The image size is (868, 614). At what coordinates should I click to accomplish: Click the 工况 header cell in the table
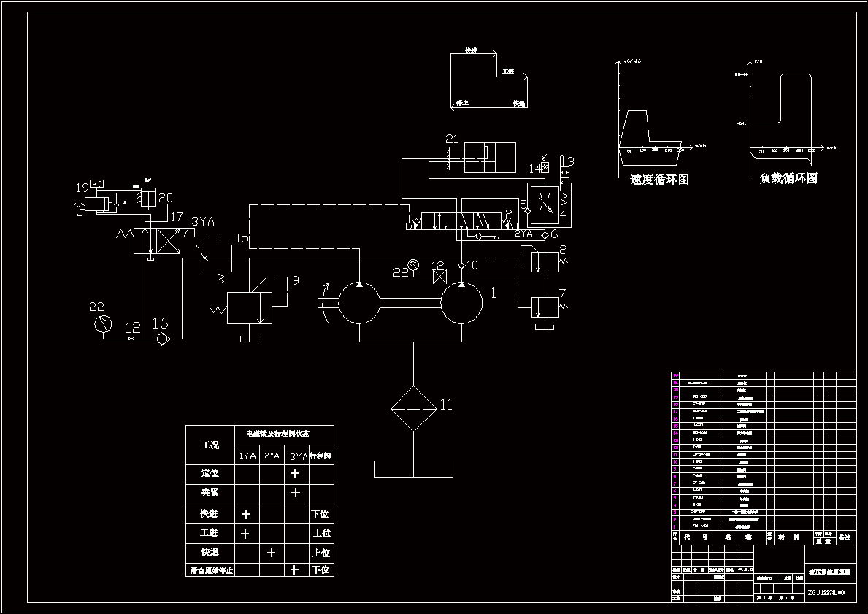210,445
